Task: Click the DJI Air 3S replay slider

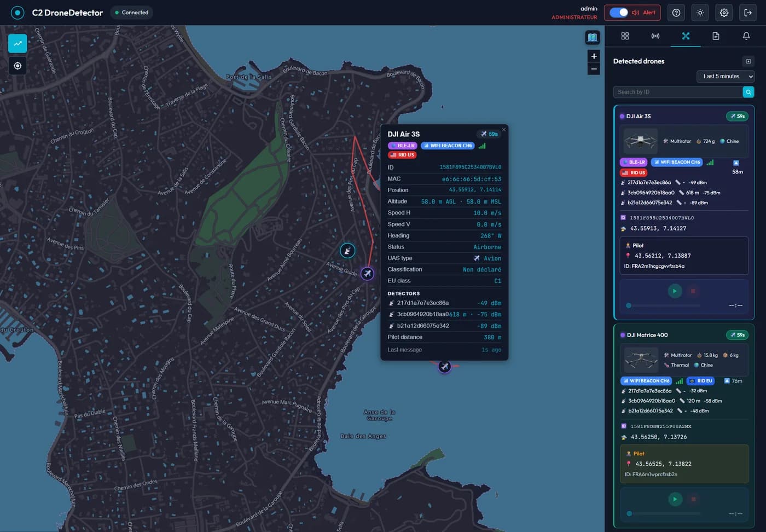Action: [664, 305]
